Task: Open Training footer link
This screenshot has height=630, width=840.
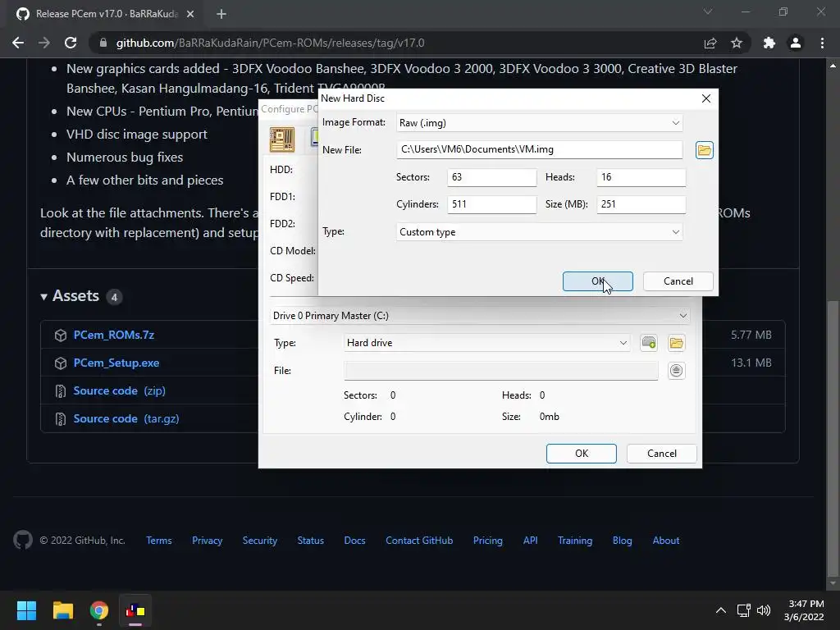Action: coord(575,541)
